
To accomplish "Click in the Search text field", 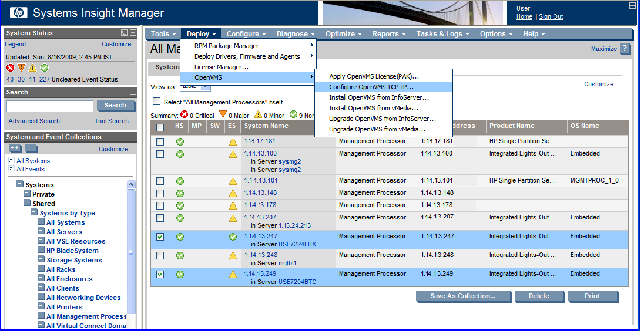I will 50,106.
